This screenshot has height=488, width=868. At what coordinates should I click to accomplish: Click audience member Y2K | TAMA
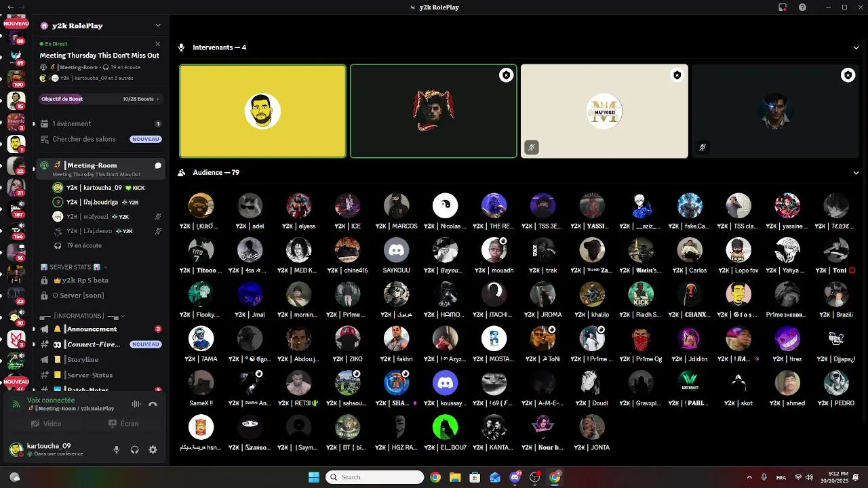[201, 344]
